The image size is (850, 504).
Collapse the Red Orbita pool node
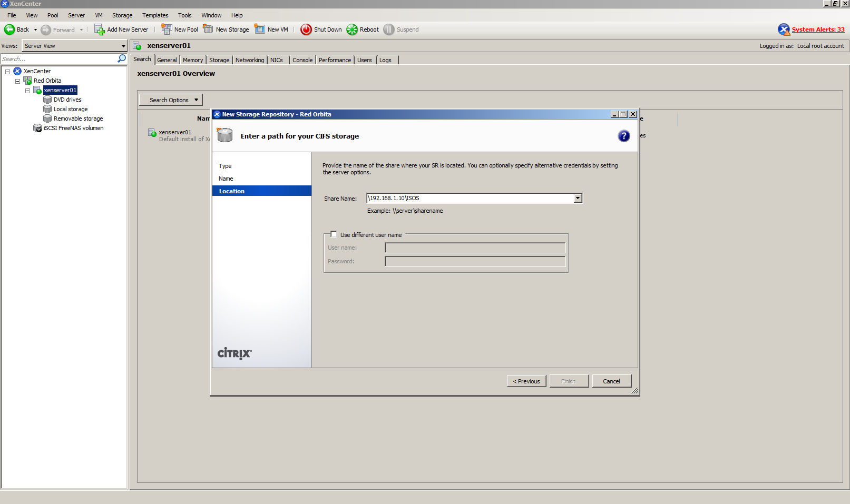pyautogui.click(x=17, y=81)
